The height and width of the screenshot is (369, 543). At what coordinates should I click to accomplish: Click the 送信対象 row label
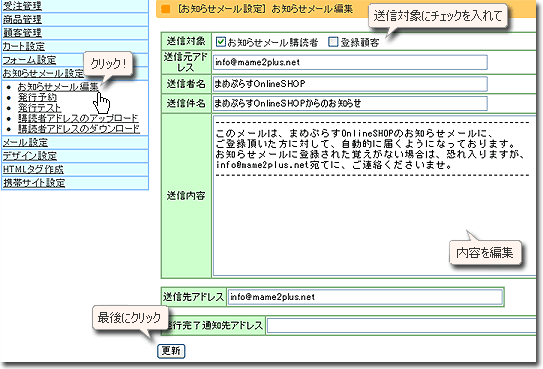pyautogui.click(x=186, y=41)
